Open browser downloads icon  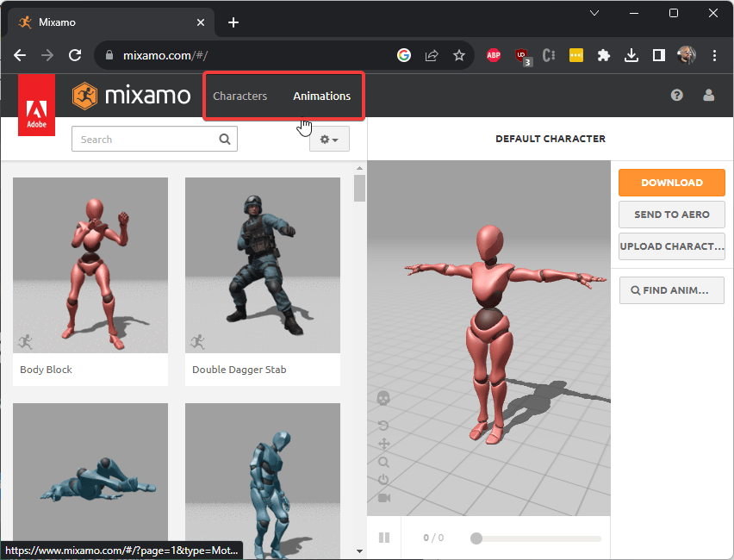coord(631,55)
